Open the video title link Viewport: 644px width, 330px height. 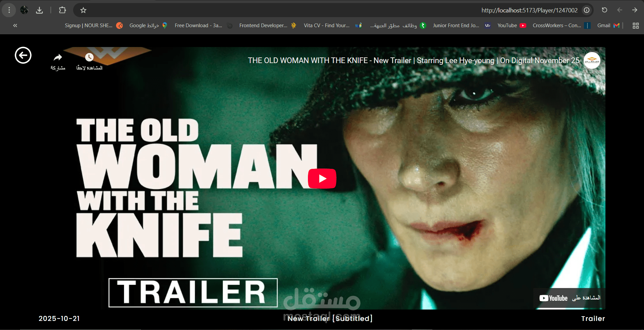point(414,60)
